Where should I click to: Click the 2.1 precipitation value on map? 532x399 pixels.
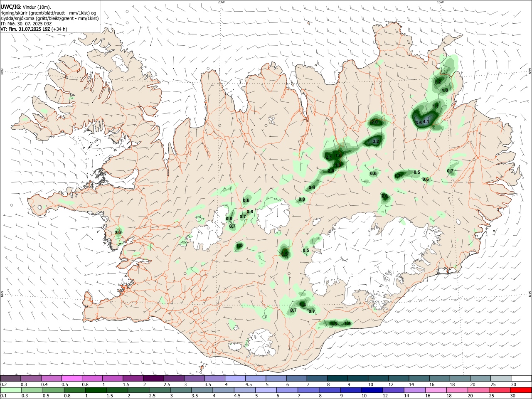click(x=328, y=158)
